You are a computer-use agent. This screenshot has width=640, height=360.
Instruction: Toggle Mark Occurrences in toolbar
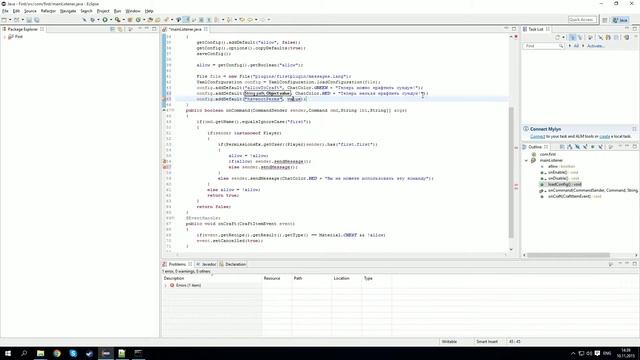pos(186,20)
